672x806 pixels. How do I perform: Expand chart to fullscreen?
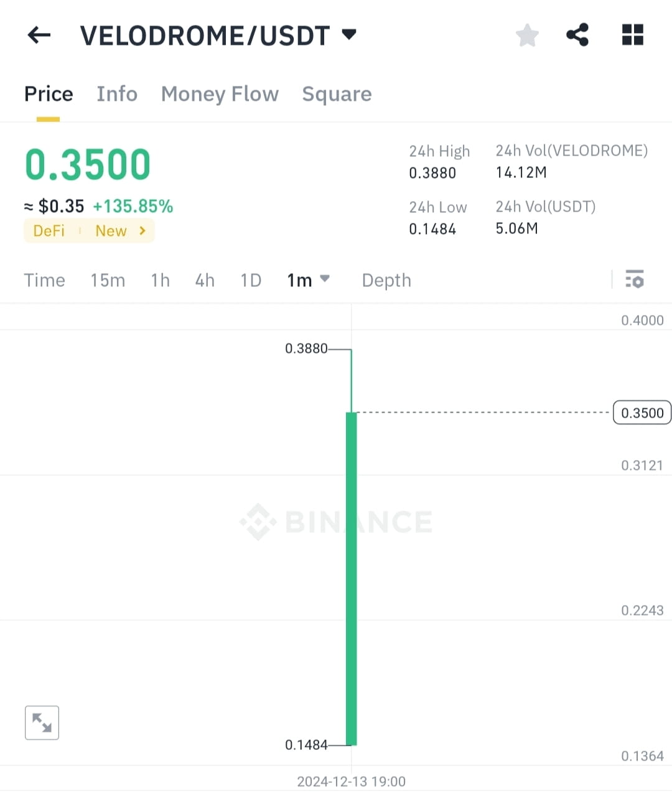click(x=42, y=723)
